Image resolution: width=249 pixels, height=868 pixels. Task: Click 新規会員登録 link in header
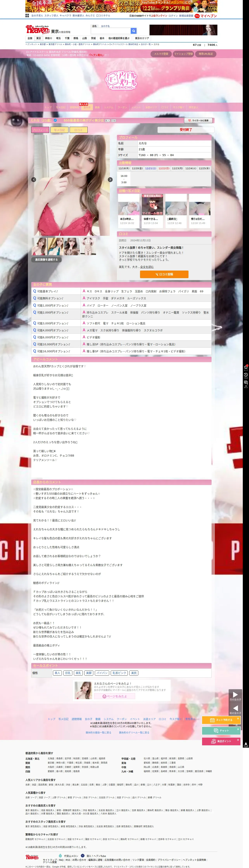pyautogui.click(x=186, y=16)
